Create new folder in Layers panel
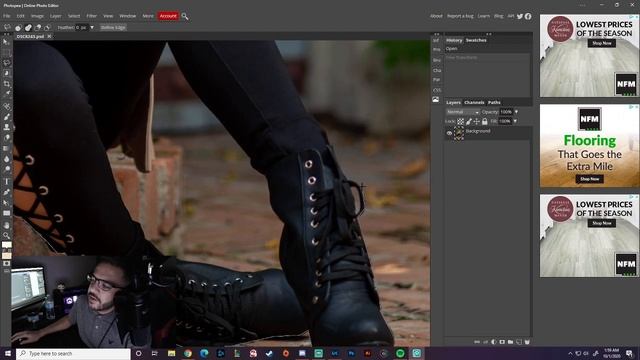640x360 pixels. [x=510, y=342]
